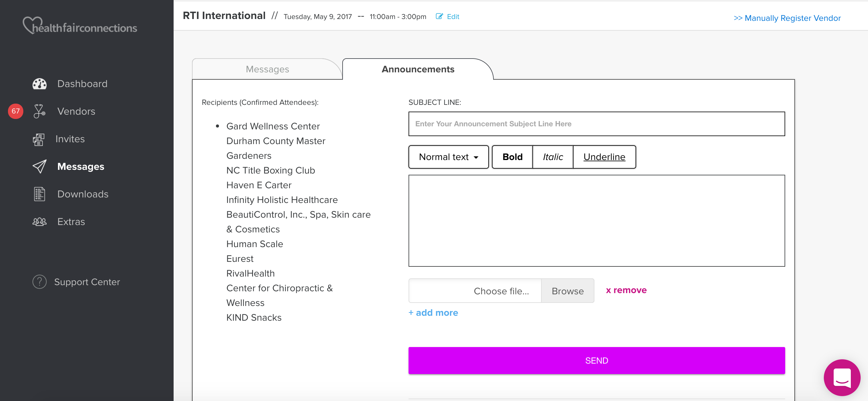Screen dimensions: 868x401
Task: Toggle Bold formatting
Action: [512, 157]
